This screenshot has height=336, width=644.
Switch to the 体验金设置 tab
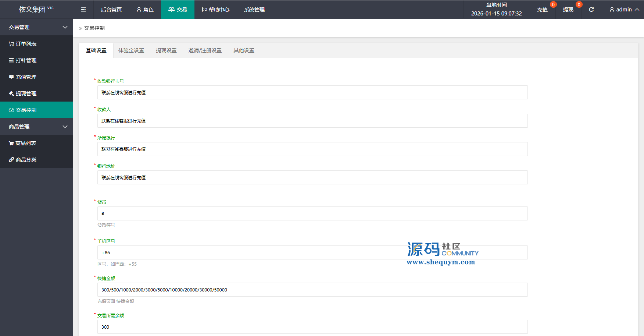coord(131,50)
